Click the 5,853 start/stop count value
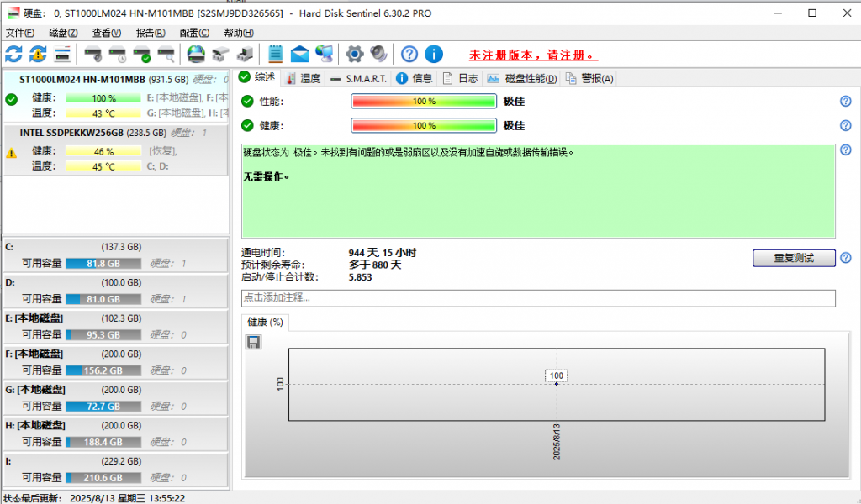 [360, 277]
